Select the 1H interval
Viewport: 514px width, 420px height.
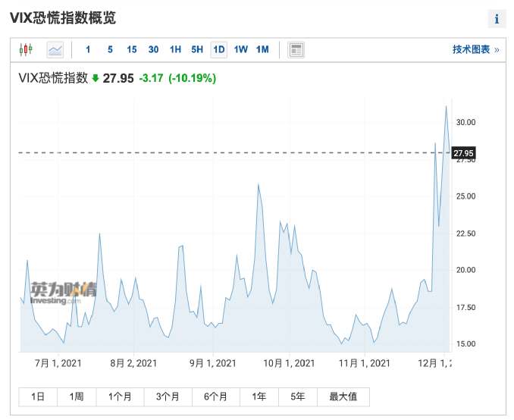click(x=175, y=49)
